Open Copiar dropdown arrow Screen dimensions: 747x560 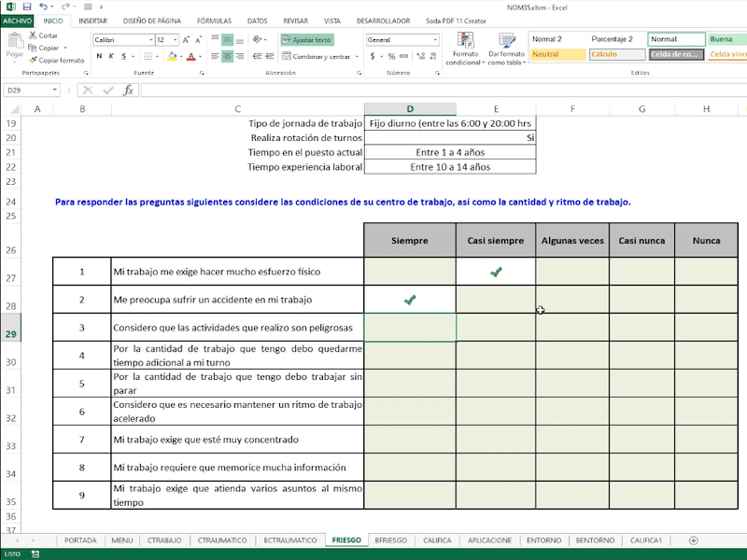[x=65, y=48]
